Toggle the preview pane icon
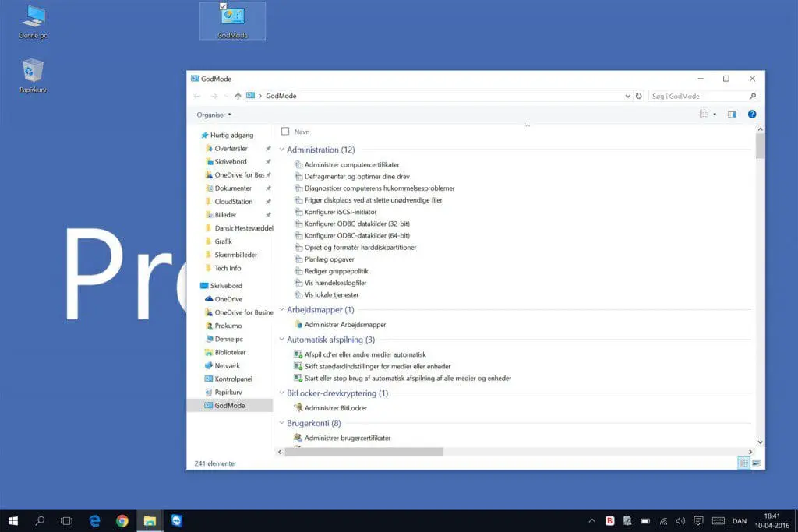The width and height of the screenshot is (798, 532). pyautogui.click(x=732, y=115)
